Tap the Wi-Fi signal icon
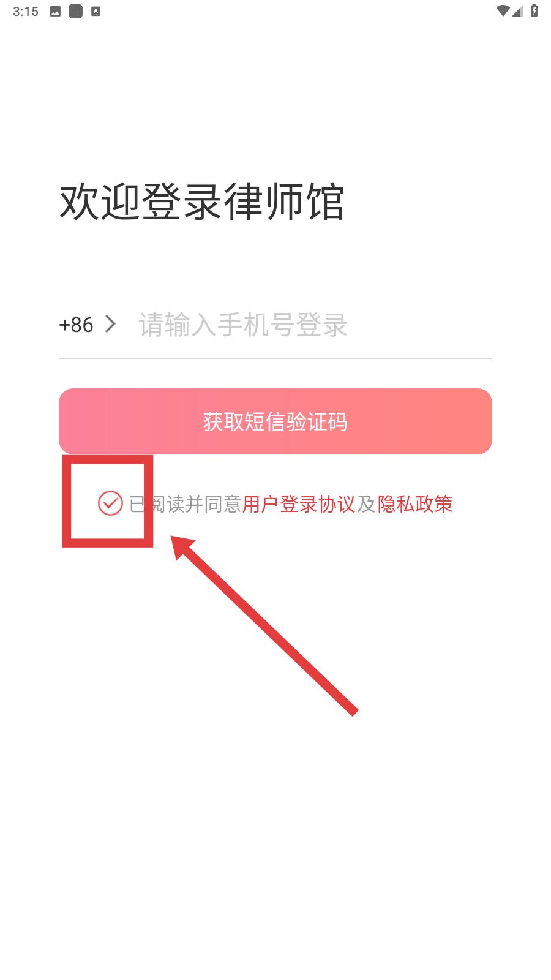This screenshot has height=980, width=551. click(503, 10)
